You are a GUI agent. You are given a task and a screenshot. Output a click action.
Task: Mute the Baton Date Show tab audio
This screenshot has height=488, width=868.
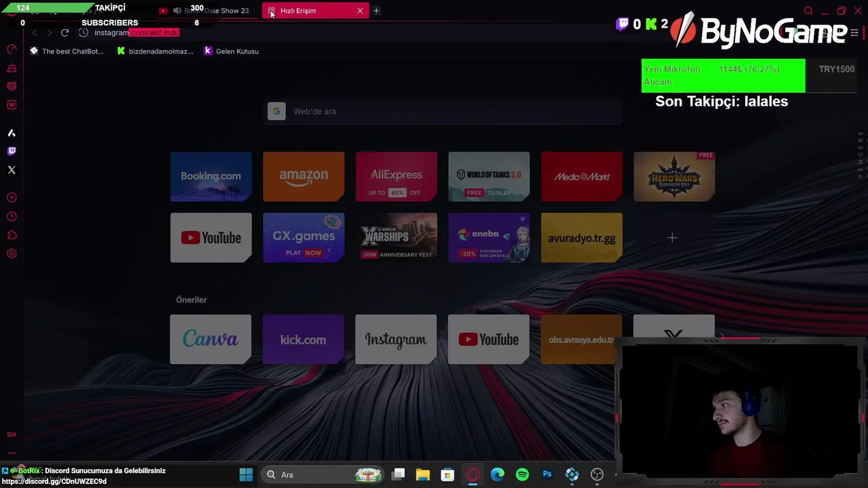[x=177, y=11]
